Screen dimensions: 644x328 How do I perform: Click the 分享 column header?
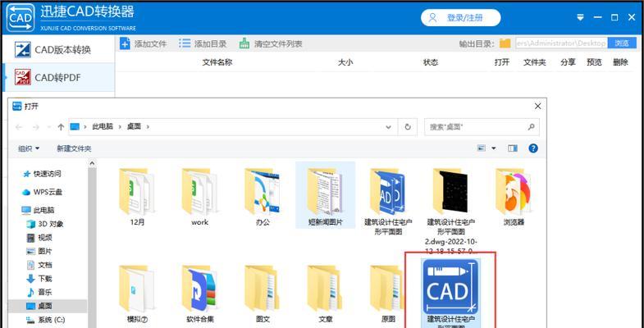coord(568,62)
